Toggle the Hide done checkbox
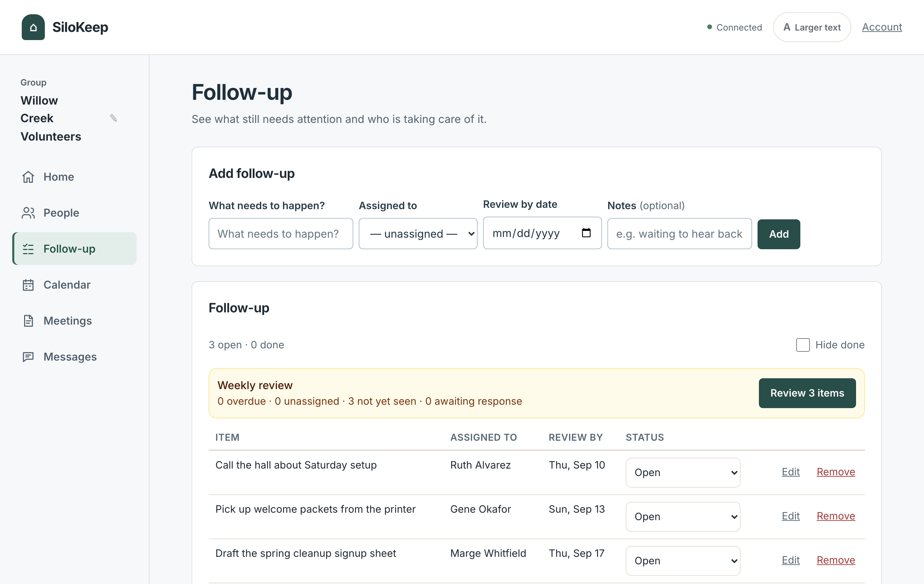Viewport: 924px width, 584px height. [x=803, y=345]
